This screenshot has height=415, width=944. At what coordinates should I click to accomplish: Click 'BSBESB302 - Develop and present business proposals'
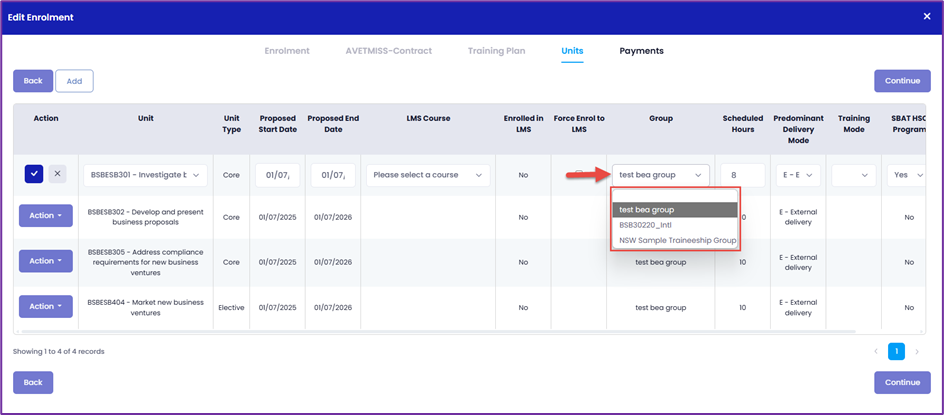(146, 217)
